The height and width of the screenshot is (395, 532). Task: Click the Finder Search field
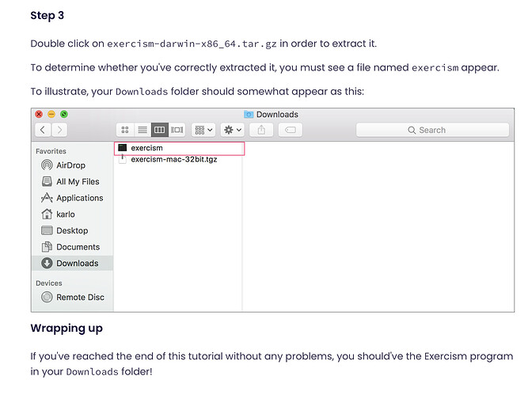(x=432, y=130)
